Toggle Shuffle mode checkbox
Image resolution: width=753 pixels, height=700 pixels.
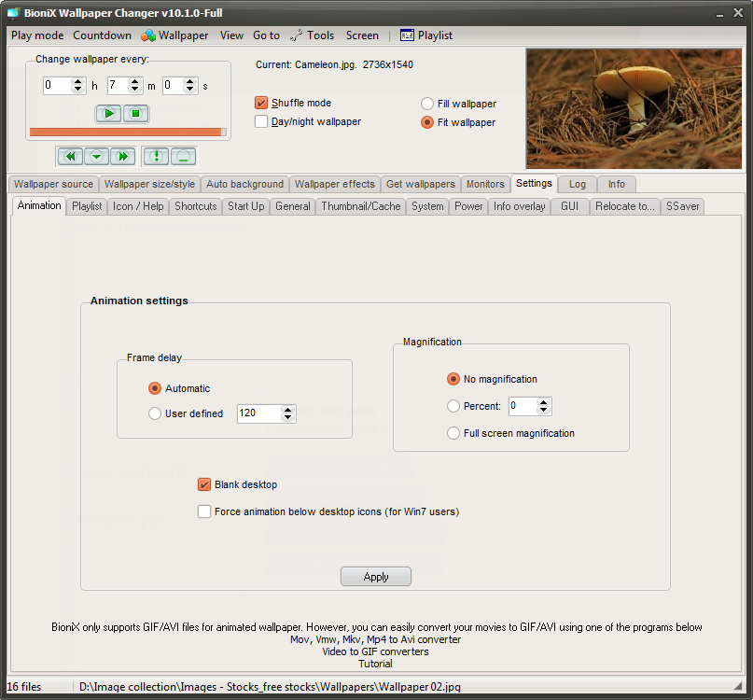260,103
